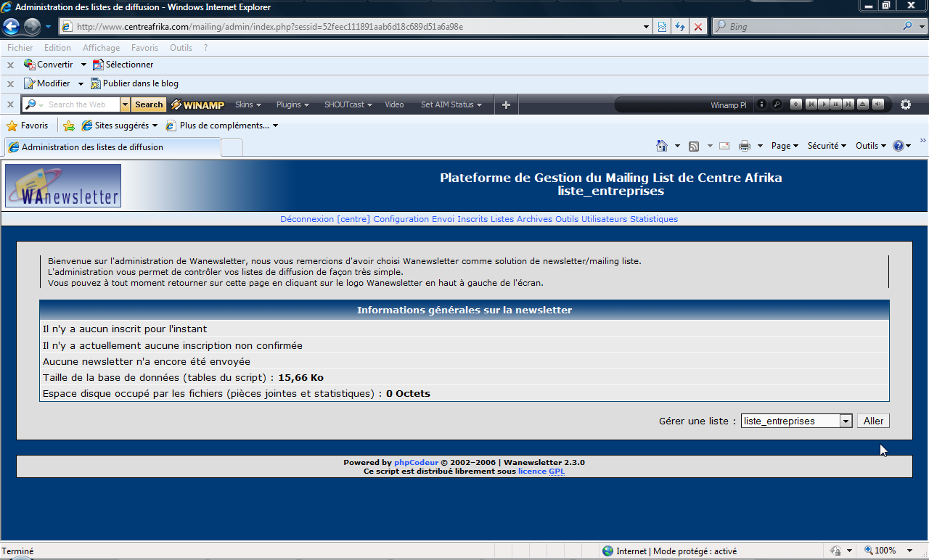Click the add to favorites bar star icon
Viewport: 929px width, 560px height.
(x=69, y=125)
